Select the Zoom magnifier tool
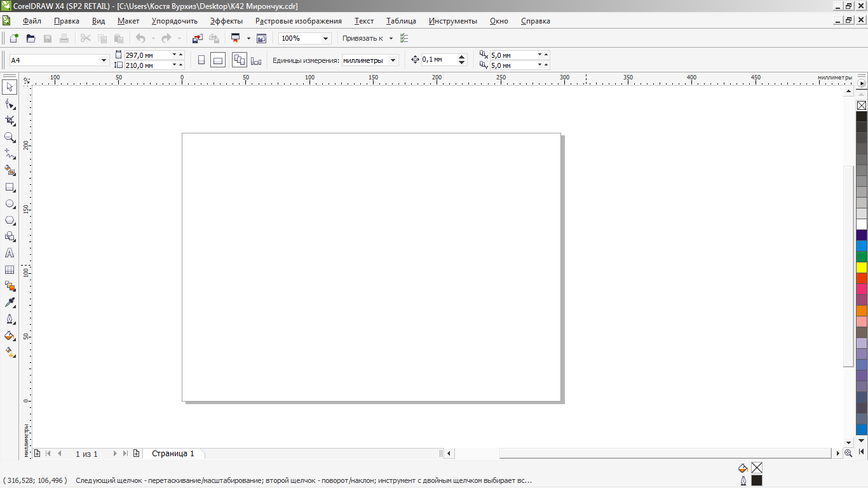Image resolution: width=868 pixels, height=488 pixels. 10,137
